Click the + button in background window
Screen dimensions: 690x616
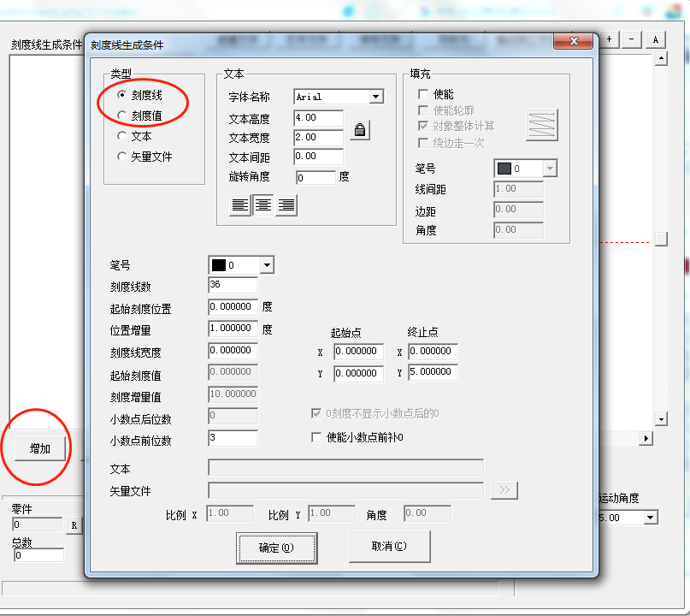[610, 39]
